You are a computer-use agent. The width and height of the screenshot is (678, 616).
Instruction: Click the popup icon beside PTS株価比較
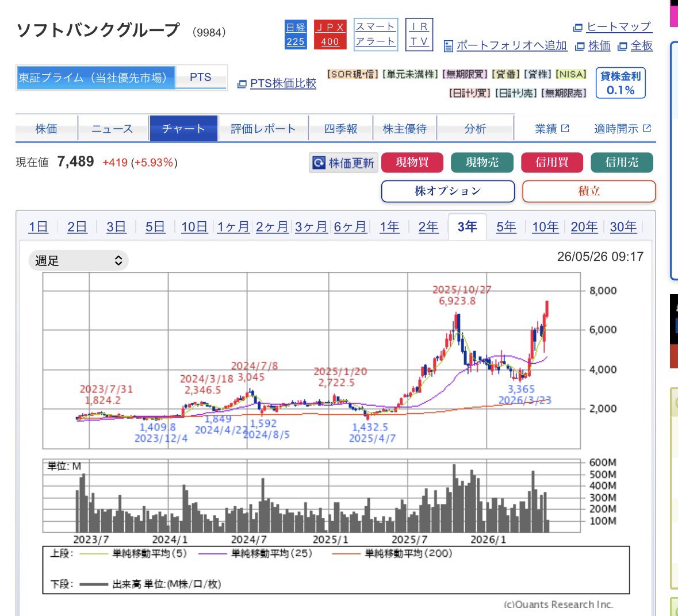(x=242, y=84)
